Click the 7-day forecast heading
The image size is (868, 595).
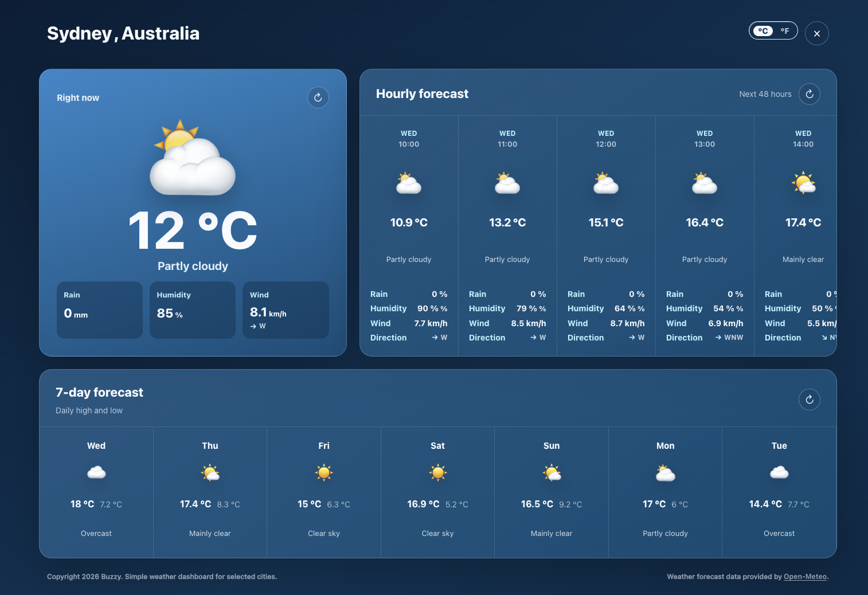pyautogui.click(x=99, y=393)
